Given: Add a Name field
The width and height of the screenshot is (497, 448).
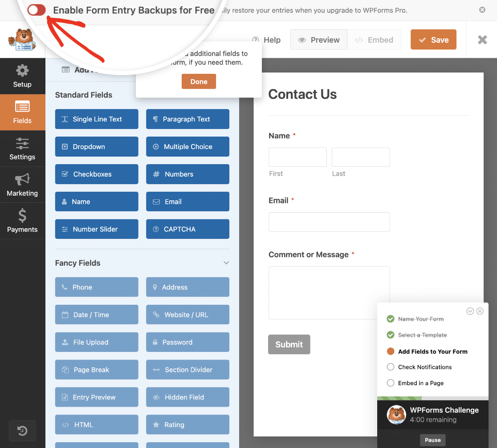Looking at the screenshot, I should coord(97,202).
